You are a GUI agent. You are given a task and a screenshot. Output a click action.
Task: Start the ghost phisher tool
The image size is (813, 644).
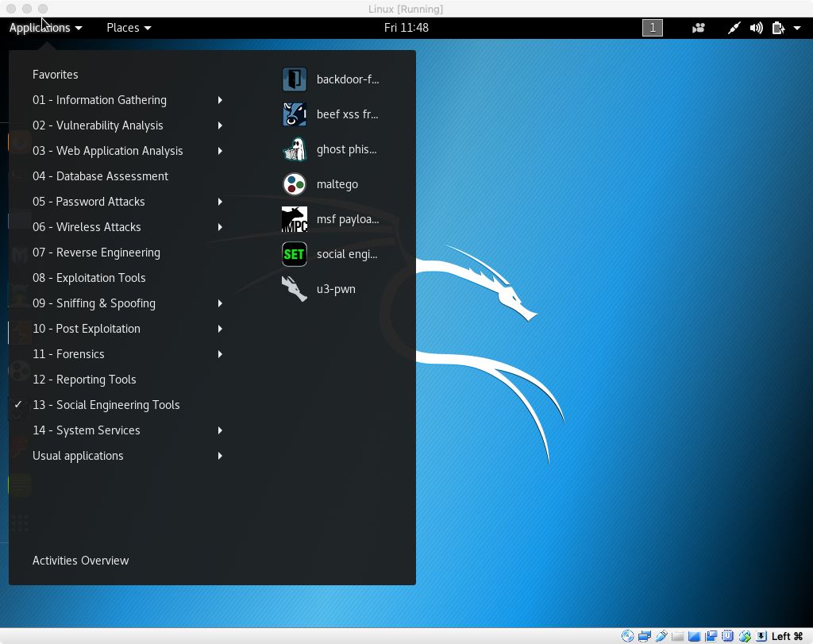point(330,149)
